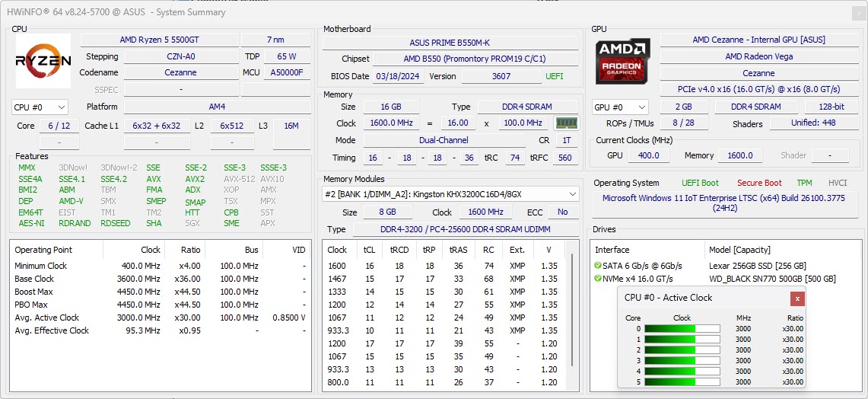Screen dimensions: 868x399
Task: Select the Avg. Effective Clock row
Action: click(160, 330)
